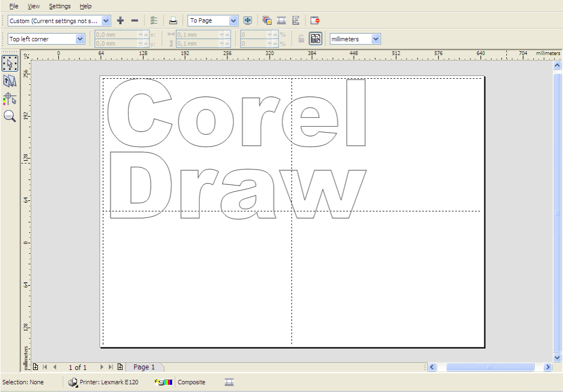Open the View menu
563x392 pixels.
click(x=34, y=6)
